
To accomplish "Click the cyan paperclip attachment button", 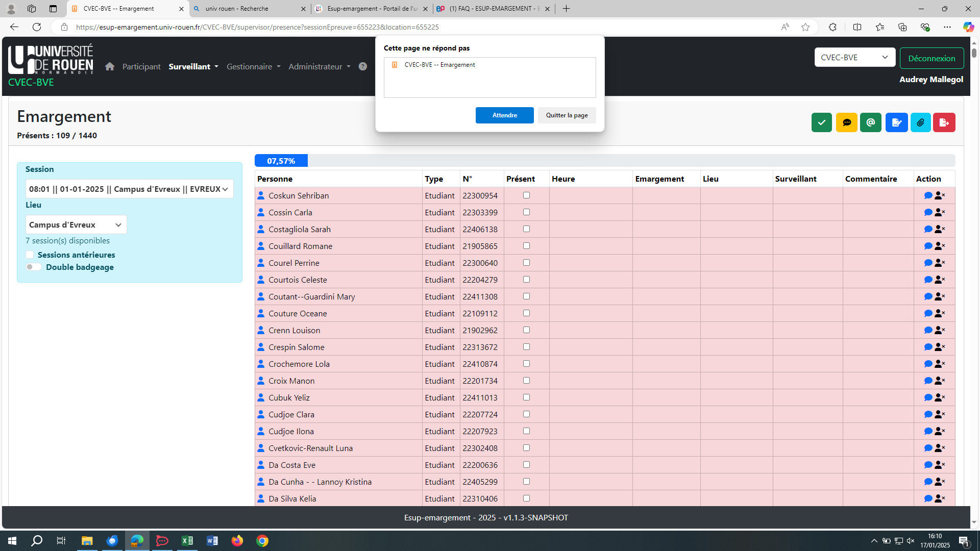I will pyautogui.click(x=920, y=122).
